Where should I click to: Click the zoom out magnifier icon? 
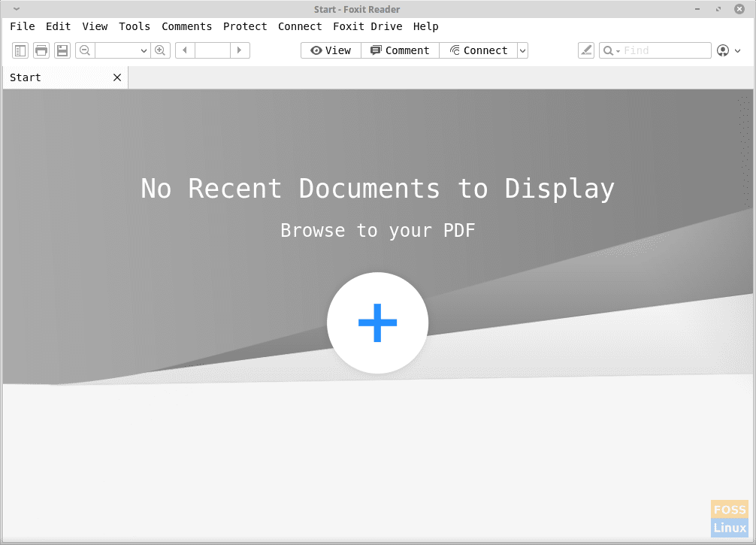tap(85, 50)
